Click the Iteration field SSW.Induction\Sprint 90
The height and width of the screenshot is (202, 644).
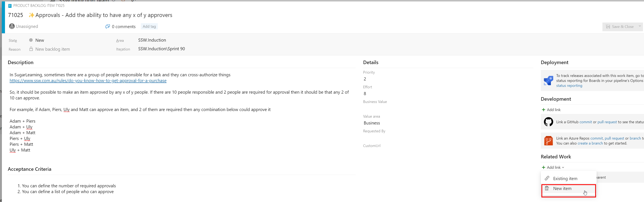point(162,49)
